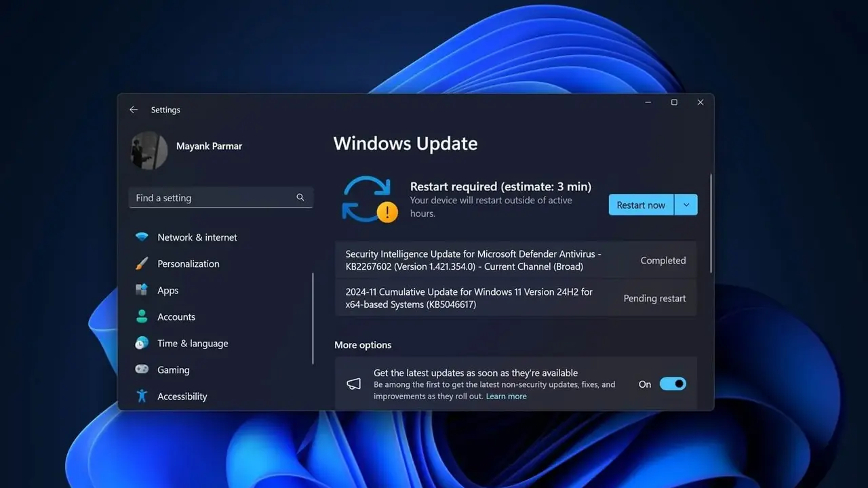Select the 2024-11 Cumulative Update KB5046617 entry

click(515, 298)
